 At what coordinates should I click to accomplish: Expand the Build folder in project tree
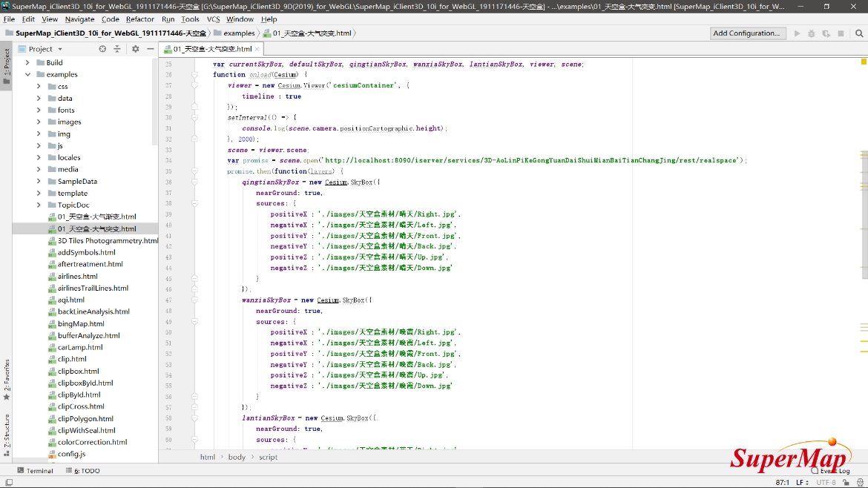[27, 63]
